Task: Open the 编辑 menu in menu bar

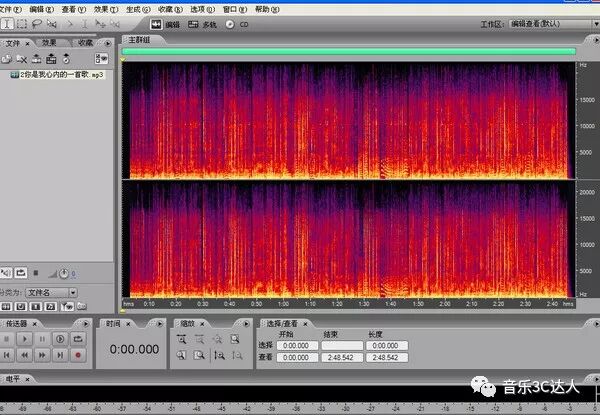Action: [42, 9]
